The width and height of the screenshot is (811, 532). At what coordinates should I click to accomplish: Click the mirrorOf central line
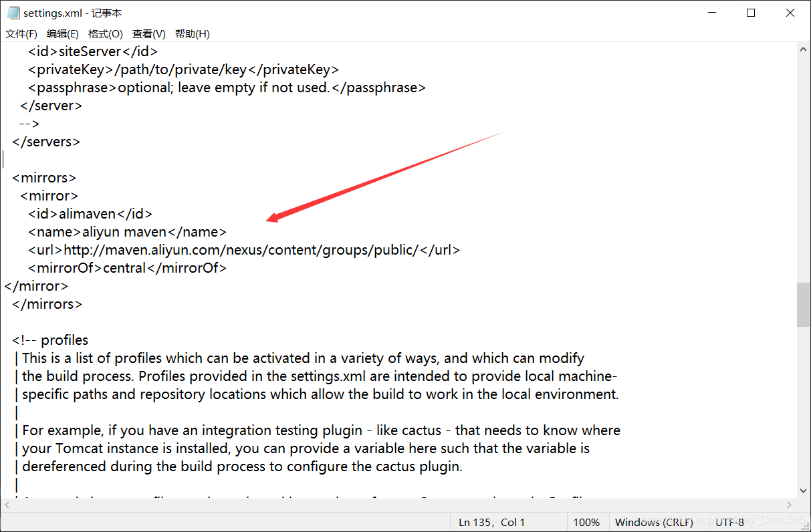click(x=128, y=268)
